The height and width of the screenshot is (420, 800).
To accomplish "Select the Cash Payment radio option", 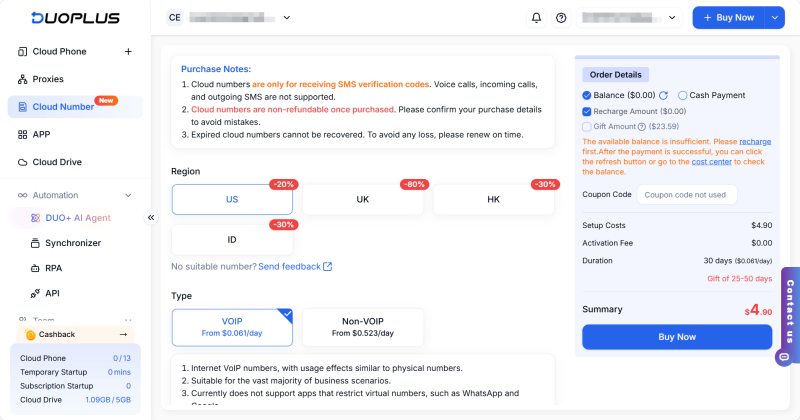I will (683, 95).
